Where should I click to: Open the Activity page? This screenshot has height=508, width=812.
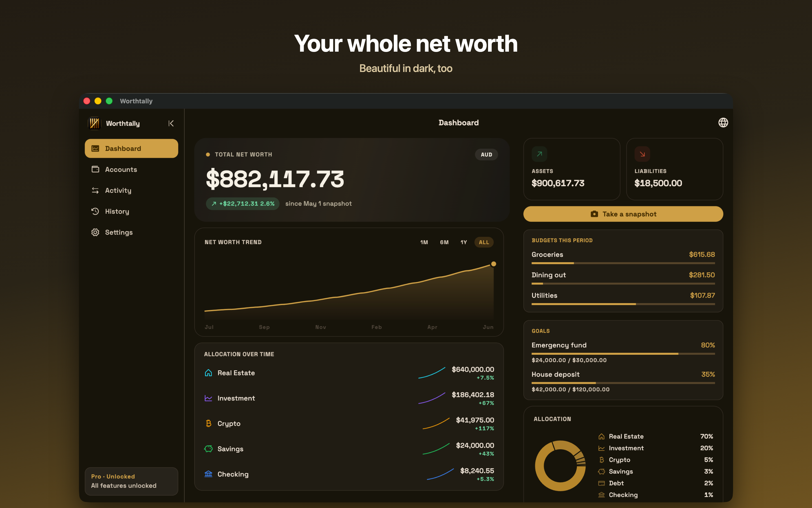coord(131,190)
